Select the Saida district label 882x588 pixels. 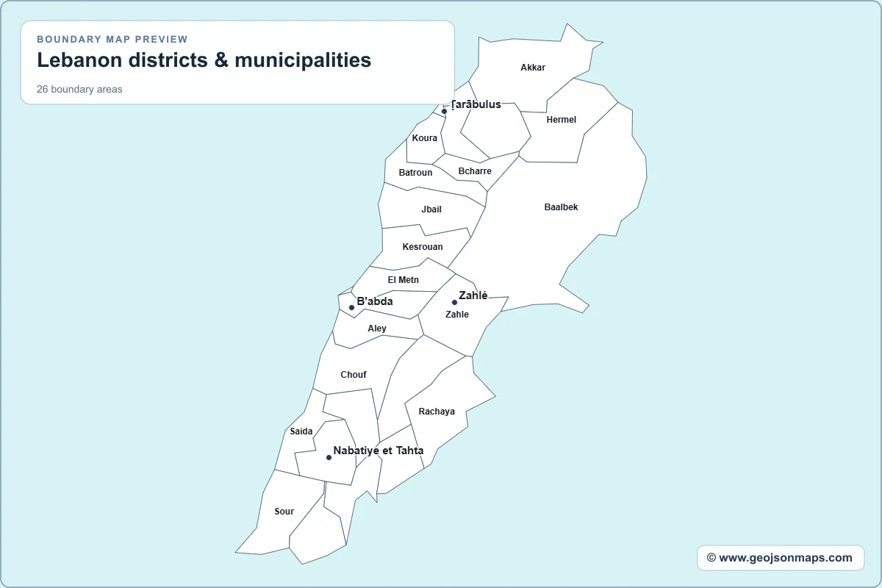point(301,431)
